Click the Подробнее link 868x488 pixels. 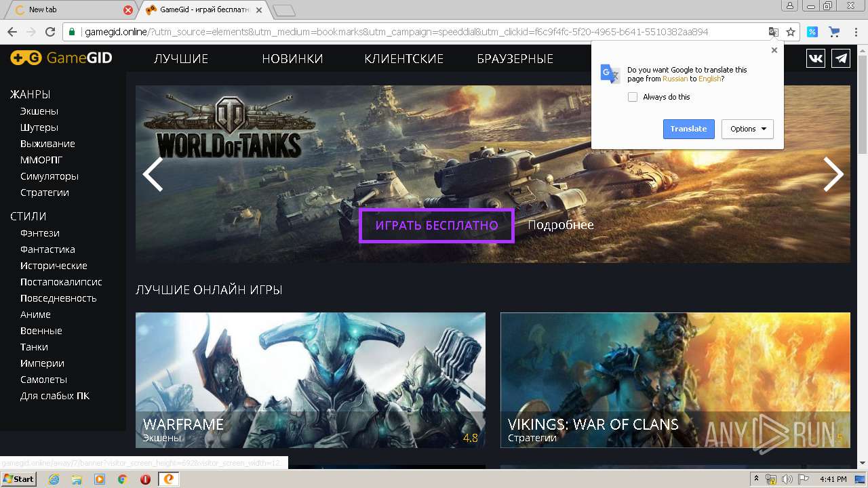[561, 225]
